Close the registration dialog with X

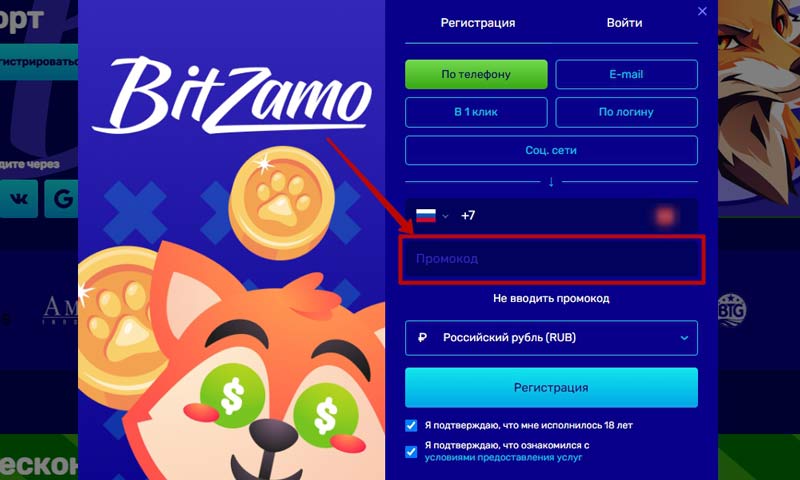click(x=703, y=11)
